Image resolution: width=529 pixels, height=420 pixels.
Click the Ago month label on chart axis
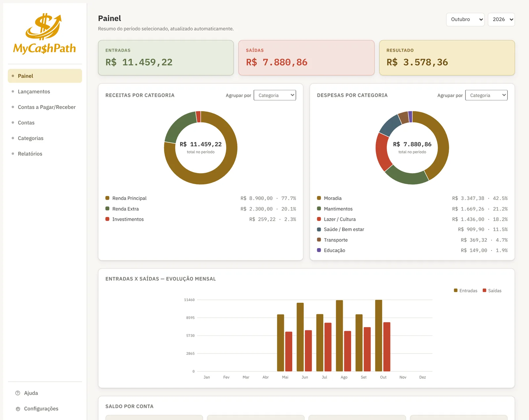(344, 377)
